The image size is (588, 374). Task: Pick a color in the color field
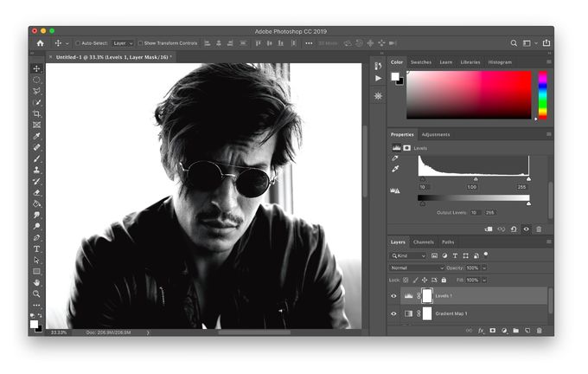coord(469,95)
